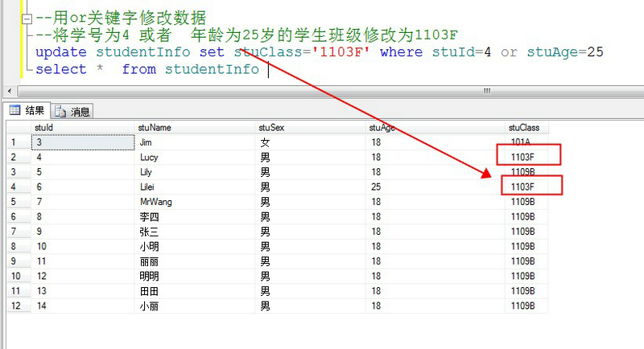
Task: Click the name cell 小明
Action: coord(195,247)
